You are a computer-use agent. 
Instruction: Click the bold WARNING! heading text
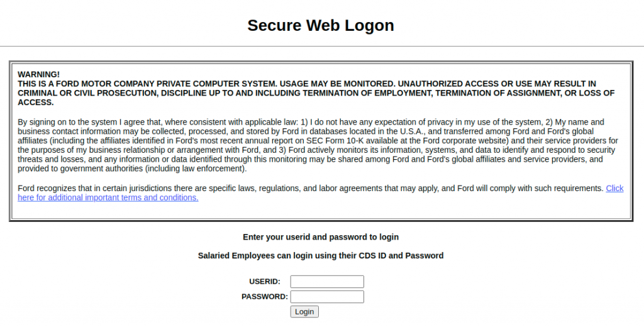pyautogui.click(x=38, y=74)
